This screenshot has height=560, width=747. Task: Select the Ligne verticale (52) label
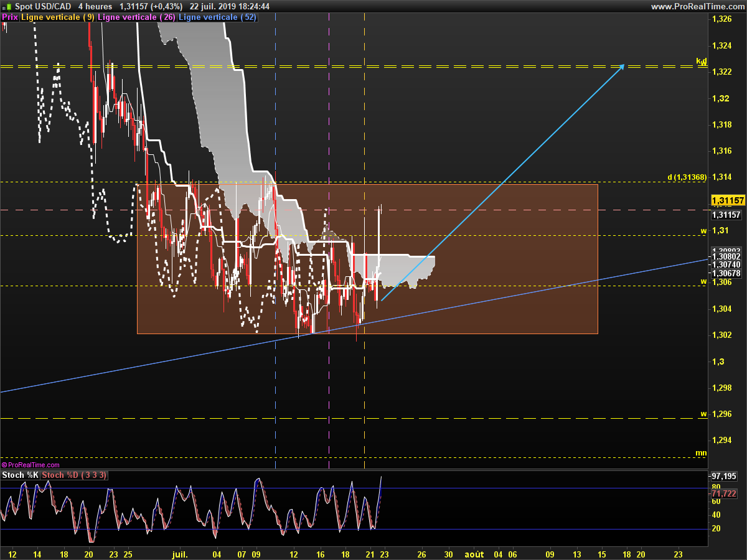[217, 17]
